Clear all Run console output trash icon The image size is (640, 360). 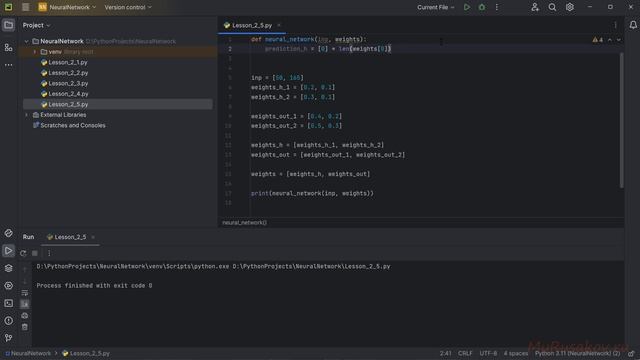pos(24,327)
